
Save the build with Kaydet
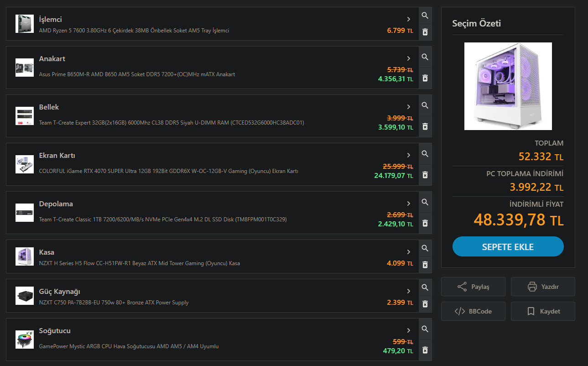543,311
